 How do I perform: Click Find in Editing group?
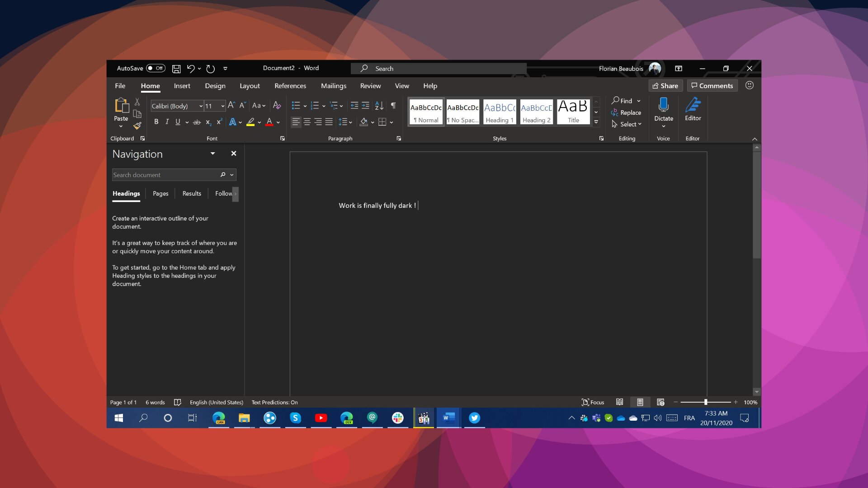click(x=622, y=101)
